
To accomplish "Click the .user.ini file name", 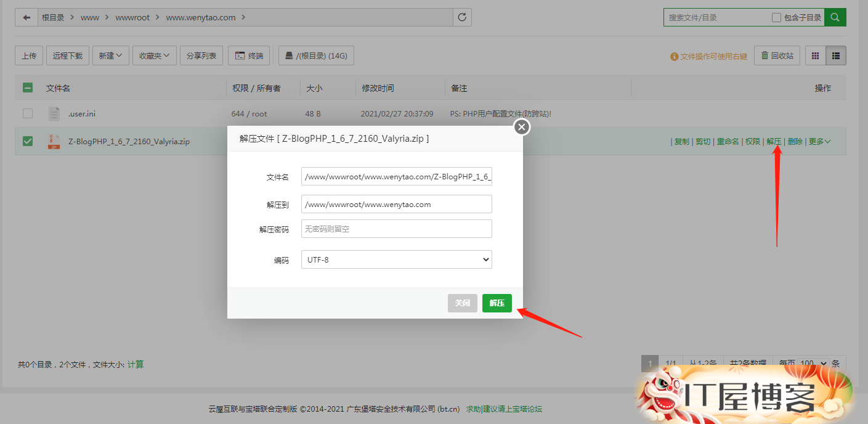I will pyautogui.click(x=81, y=113).
